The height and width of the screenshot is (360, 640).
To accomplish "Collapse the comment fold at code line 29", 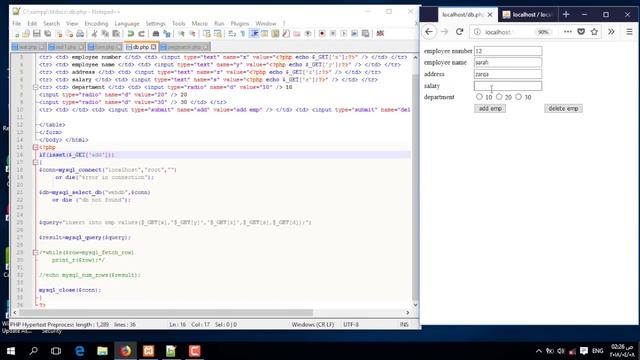I will [x=36, y=252].
